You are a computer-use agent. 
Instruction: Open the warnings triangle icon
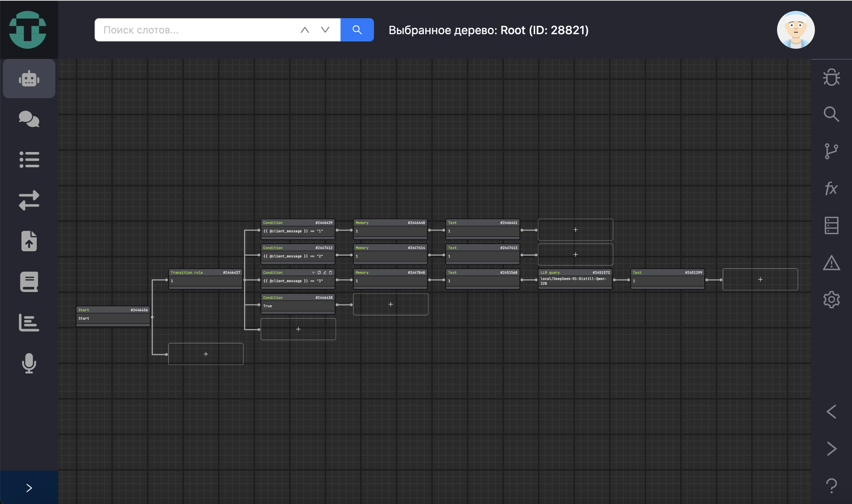(x=831, y=263)
